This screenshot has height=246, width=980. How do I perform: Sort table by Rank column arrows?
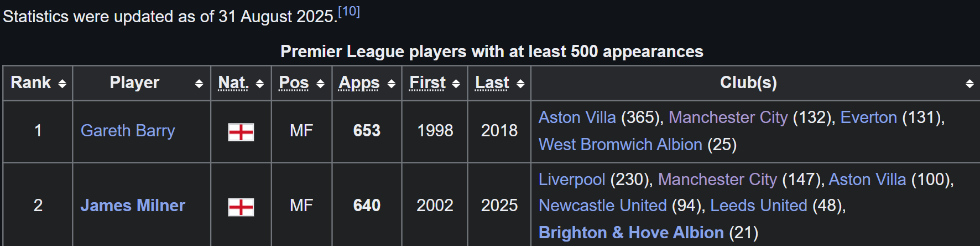click(x=62, y=84)
